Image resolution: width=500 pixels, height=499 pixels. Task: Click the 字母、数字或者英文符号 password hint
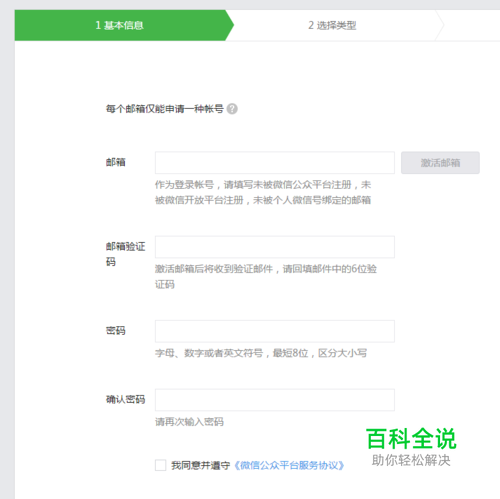261,353
